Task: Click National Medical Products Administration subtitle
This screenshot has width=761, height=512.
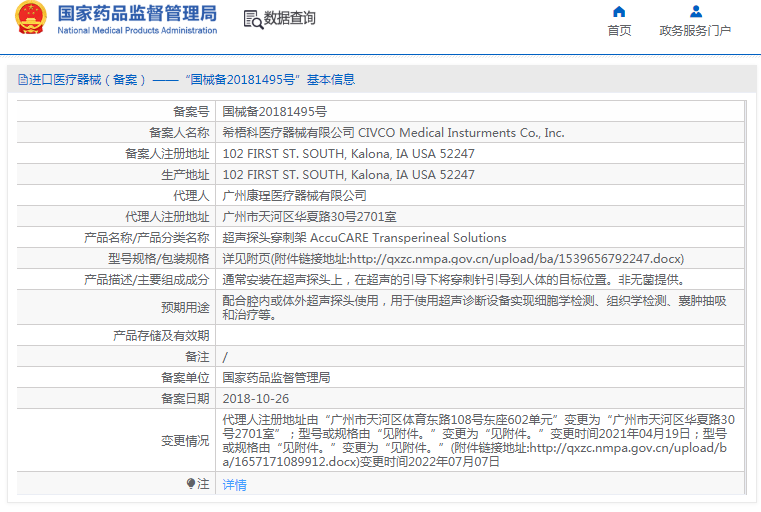Action: [x=137, y=30]
